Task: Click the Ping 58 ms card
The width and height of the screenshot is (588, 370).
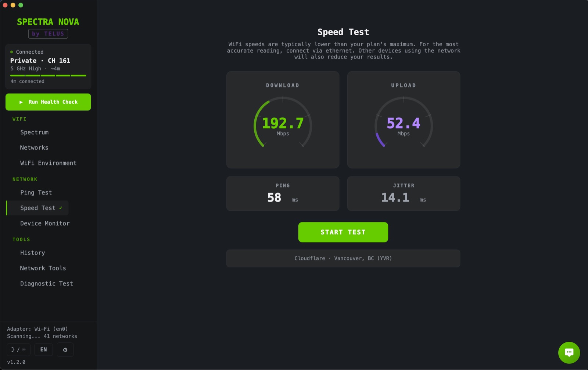Action: [x=283, y=193]
